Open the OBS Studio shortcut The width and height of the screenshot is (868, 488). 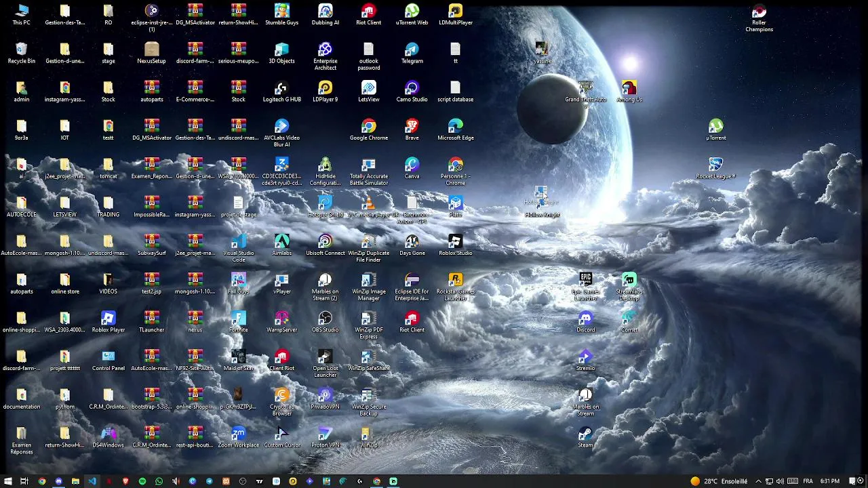click(325, 323)
